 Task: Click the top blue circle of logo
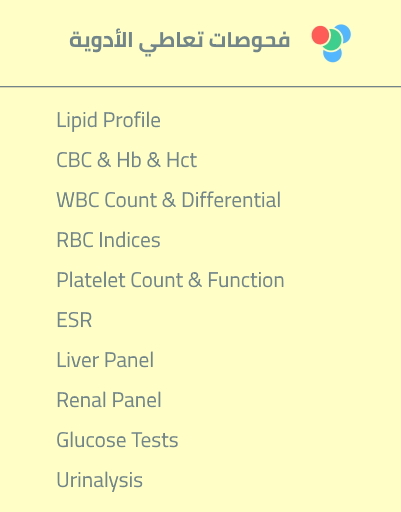coord(344,32)
